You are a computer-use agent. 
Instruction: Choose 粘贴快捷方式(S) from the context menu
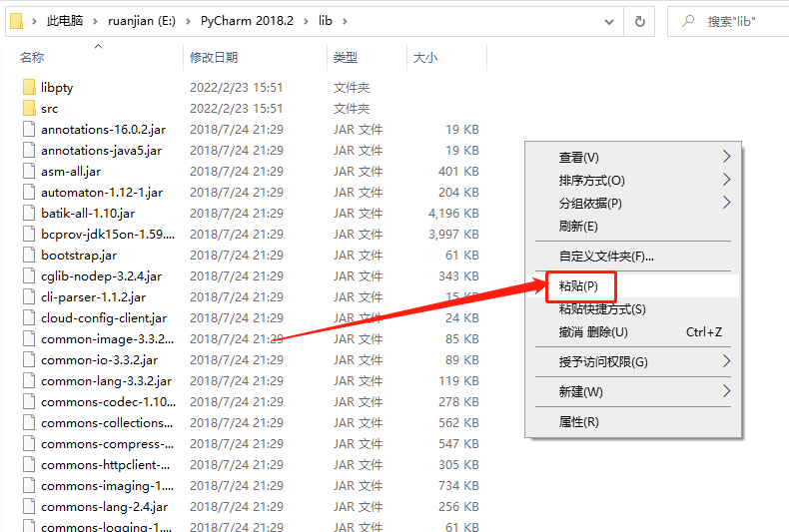[x=633, y=308]
